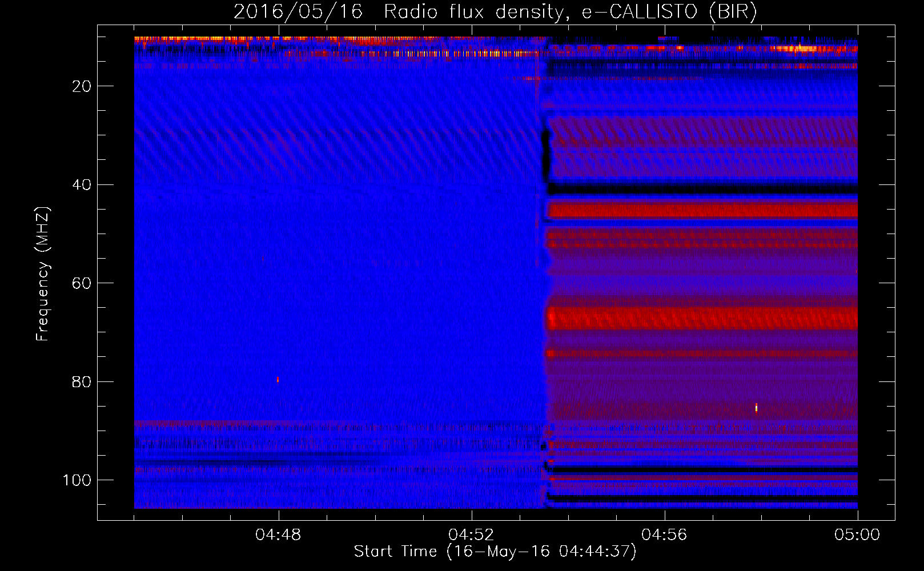Click the 80 frequency tick label
The height and width of the screenshot is (571, 924).
point(82,381)
